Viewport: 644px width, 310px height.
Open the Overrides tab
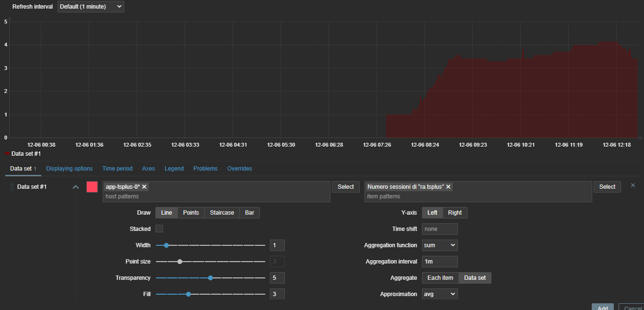(x=239, y=169)
